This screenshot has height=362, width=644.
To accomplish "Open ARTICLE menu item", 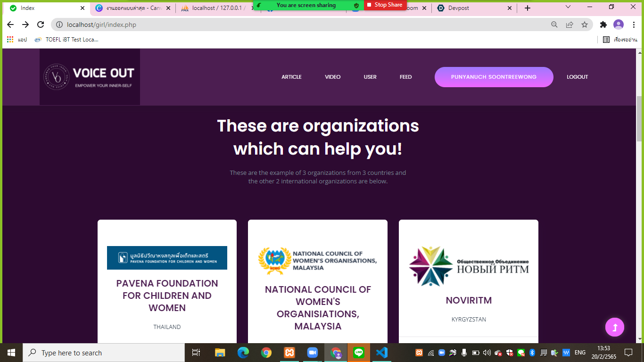I will tap(291, 77).
